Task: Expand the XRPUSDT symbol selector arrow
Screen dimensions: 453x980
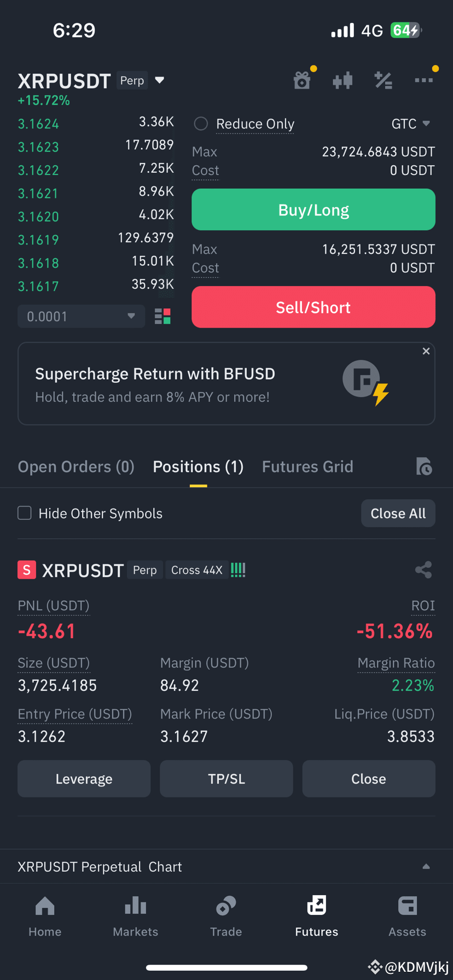Action: tap(160, 80)
